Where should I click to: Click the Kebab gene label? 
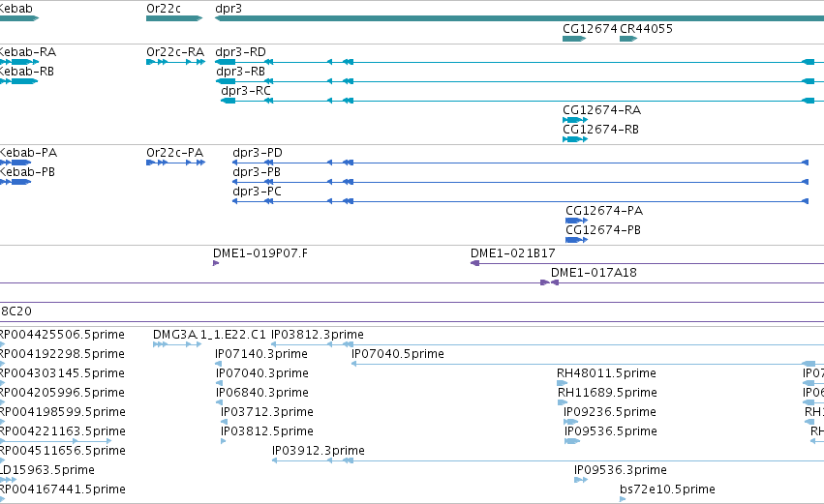[16, 9]
